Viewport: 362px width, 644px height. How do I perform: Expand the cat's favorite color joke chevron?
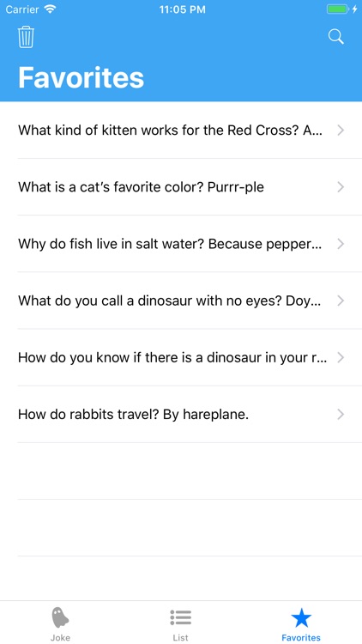tap(341, 187)
